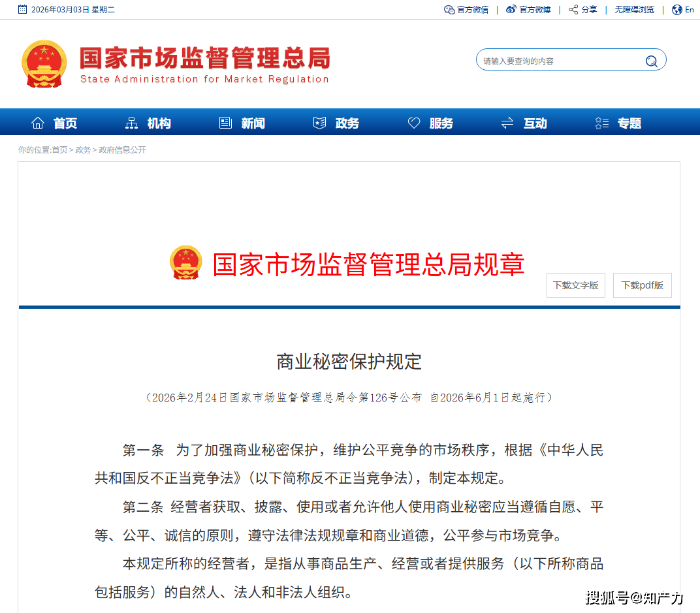This screenshot has height=613, width=700.
Task: Switch to the 专题 section
Action: 618,122
